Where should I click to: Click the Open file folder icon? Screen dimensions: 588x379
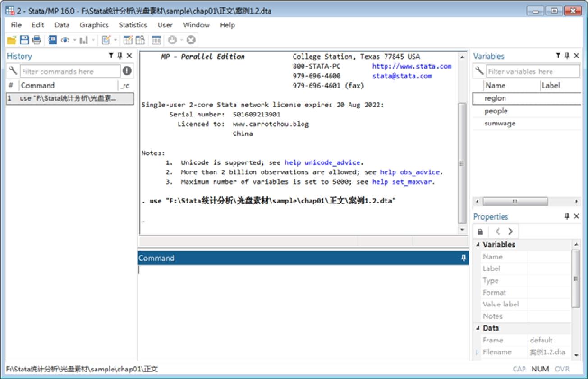coord(12,41)
